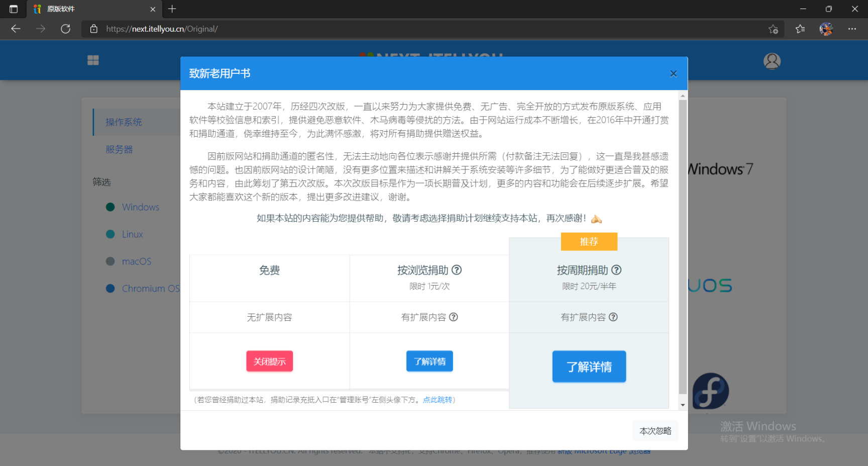Open the favorites list icon
The width and height of the screenshot is (868, 466).
tap(800, 29)
